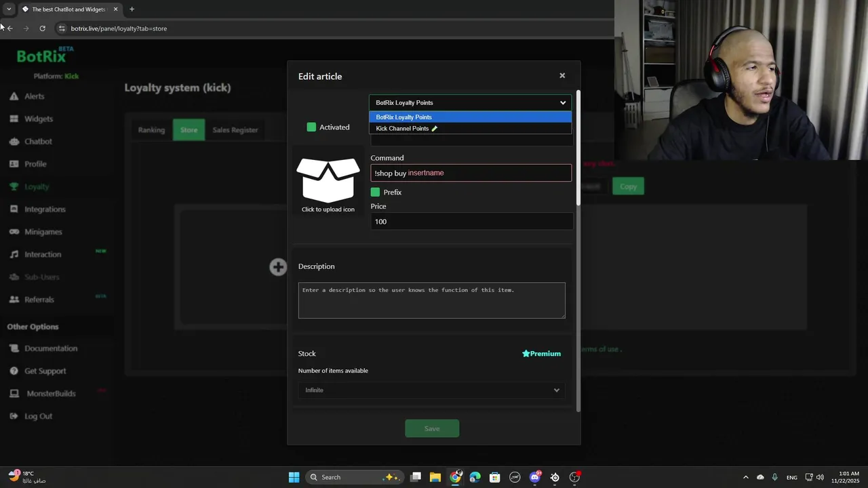Select Loyalty in the sidebar
The width and height of the screenshot is (868, 488).
tap(37, 186)
